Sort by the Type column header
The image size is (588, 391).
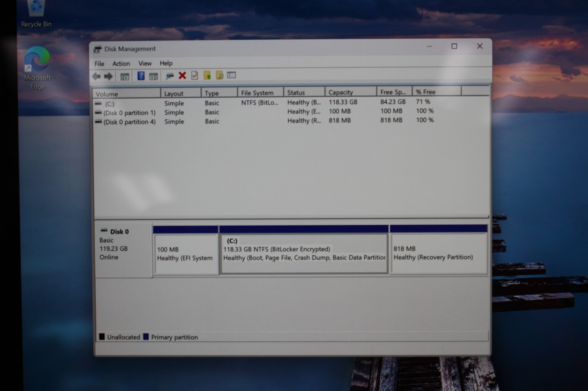pos(220,93)
